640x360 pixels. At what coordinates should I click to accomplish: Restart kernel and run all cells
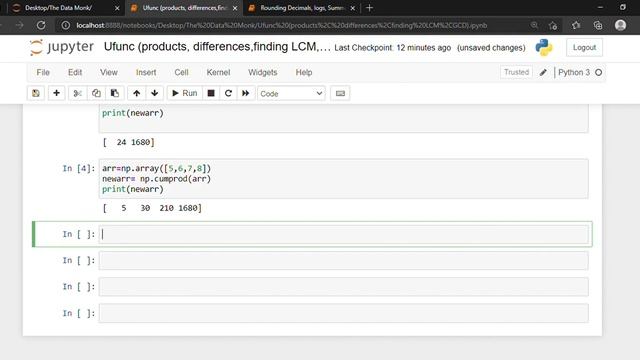(x=246, y=93)
